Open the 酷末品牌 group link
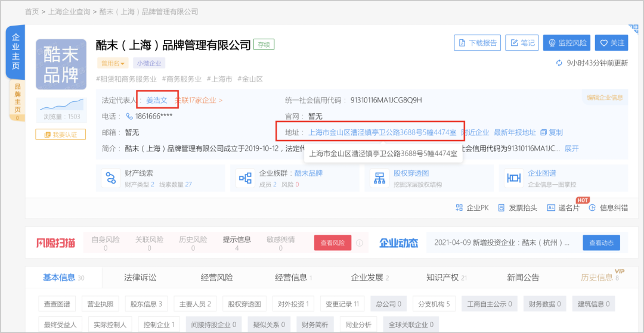This screenshot has height=333, width=644. click(x=308, y=173)
